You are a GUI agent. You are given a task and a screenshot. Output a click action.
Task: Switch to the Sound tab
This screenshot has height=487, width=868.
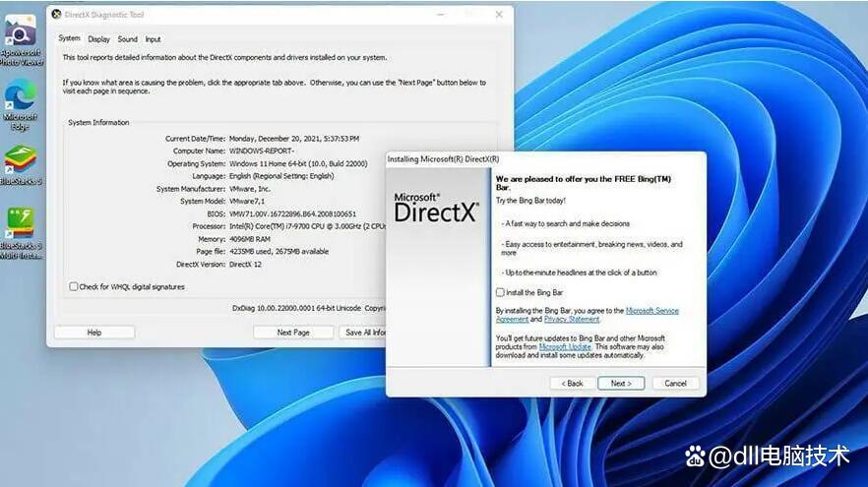pyautogui.click(x=127, y=39)
